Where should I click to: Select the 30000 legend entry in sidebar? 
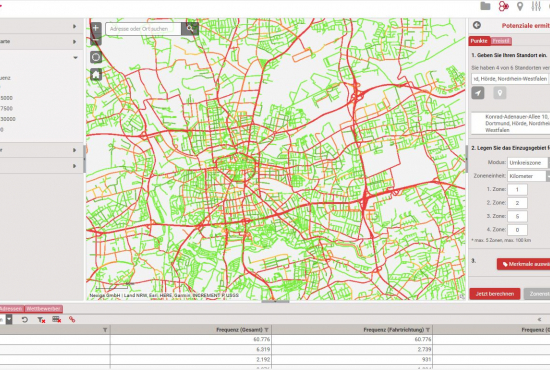[8, 119]
